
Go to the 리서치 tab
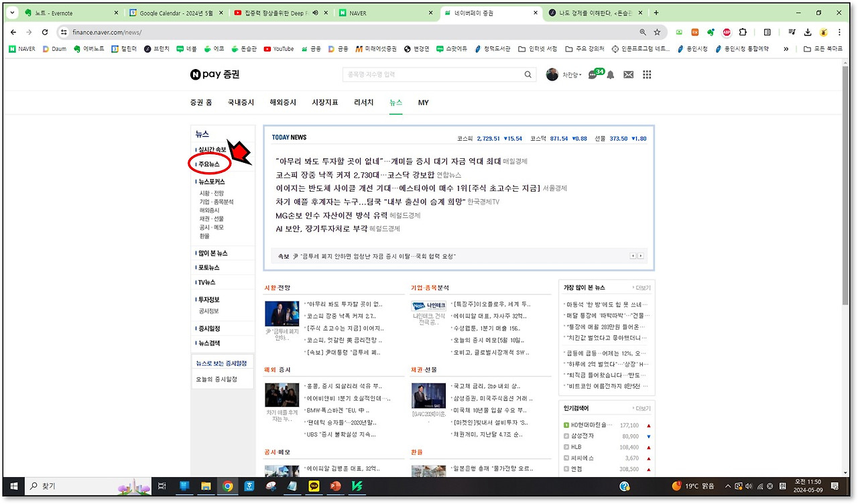(364, 103)
